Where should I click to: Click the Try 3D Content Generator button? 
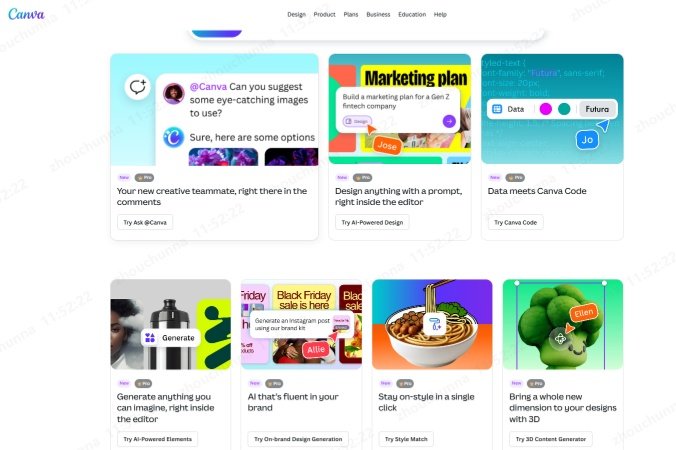[551, 439]
